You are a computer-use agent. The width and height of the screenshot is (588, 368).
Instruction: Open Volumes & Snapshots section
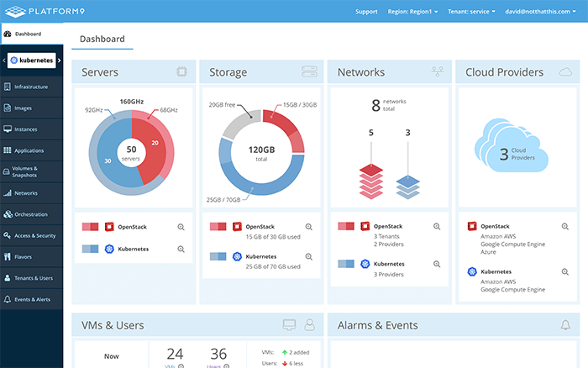pos(32,171)
